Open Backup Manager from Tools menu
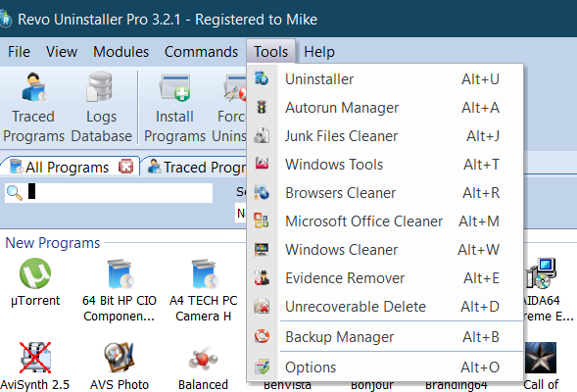This screenshot has width=577, height=392. click(x=385, y=336)
